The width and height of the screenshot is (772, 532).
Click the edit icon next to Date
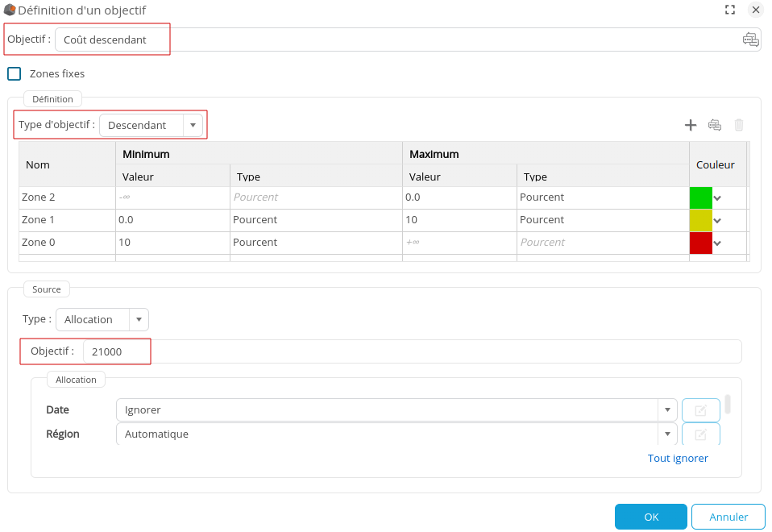click(700, 410)
